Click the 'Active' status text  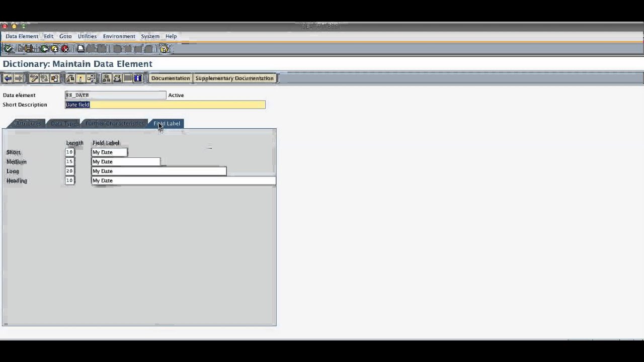(176, 95)
